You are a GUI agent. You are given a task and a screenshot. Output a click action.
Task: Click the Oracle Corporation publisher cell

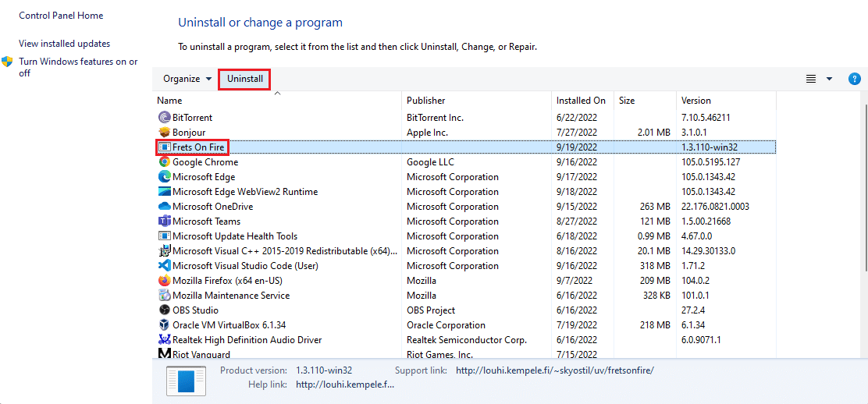pos(446,325)
